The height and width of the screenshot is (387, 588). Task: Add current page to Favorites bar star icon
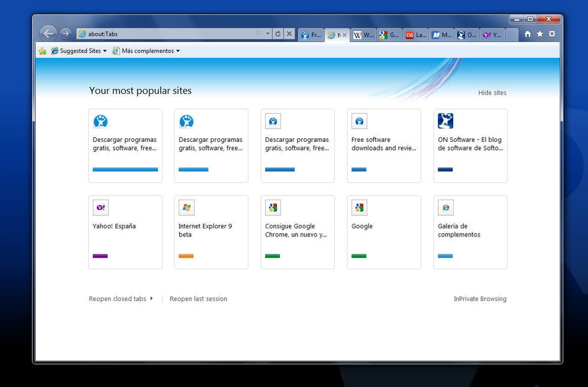pos(42,51)
